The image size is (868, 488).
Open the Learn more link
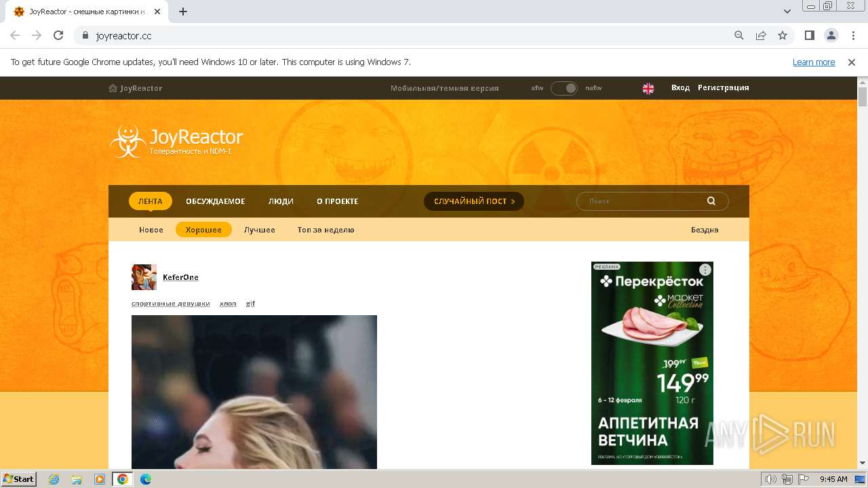814,62
